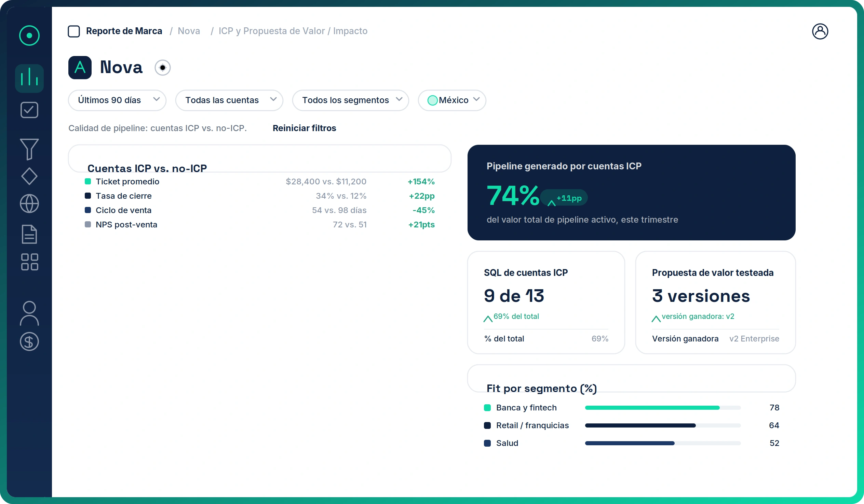Click the Banca y fintech value 78
The width and height of the screenshot is (864, 504).
coord(774,408)
